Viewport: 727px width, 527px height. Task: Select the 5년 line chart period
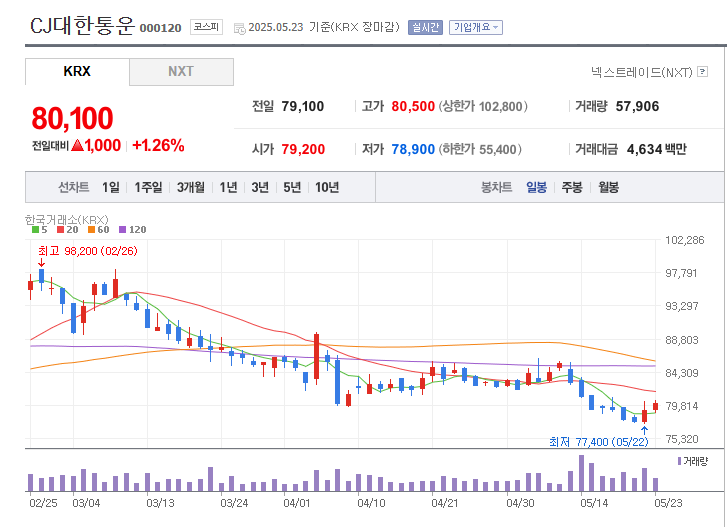coord(292,187)
